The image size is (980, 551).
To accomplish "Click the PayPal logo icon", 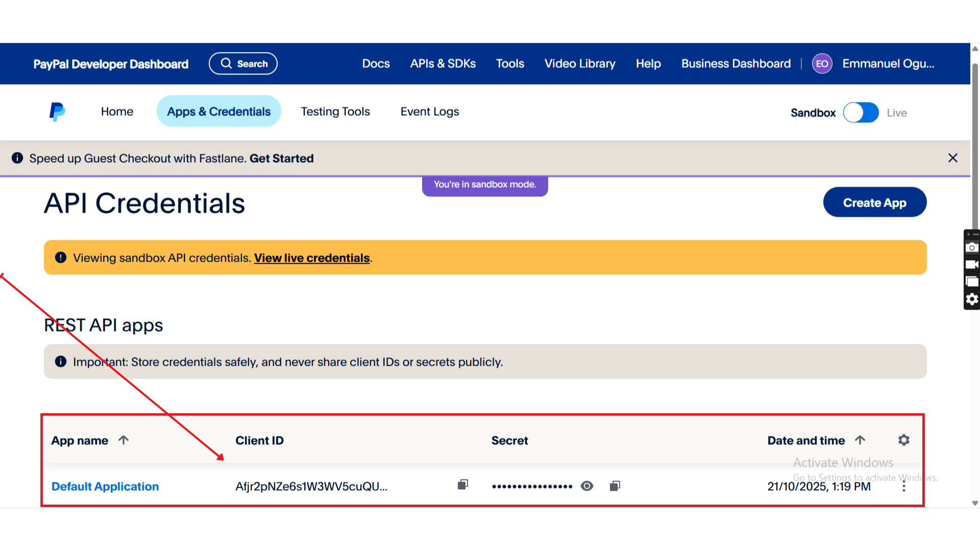I will point(57,112).
